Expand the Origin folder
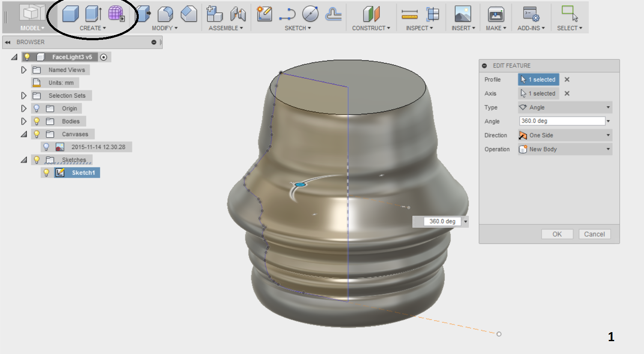The height and width of the screenshot is (354, 644). [24, 108]
